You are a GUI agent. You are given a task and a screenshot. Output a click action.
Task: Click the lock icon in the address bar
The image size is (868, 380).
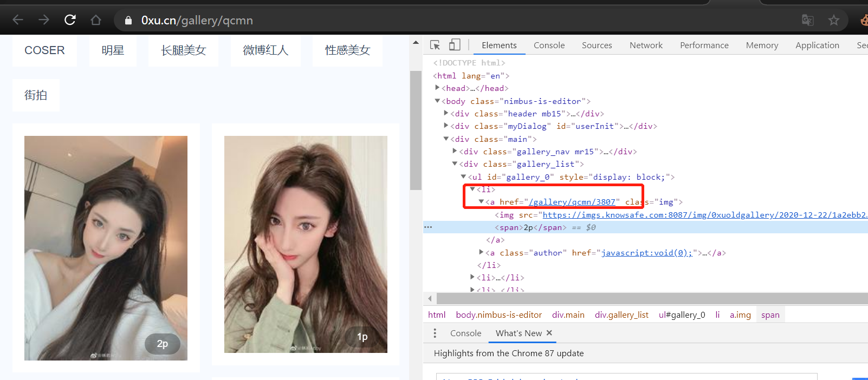pos(128,21)
